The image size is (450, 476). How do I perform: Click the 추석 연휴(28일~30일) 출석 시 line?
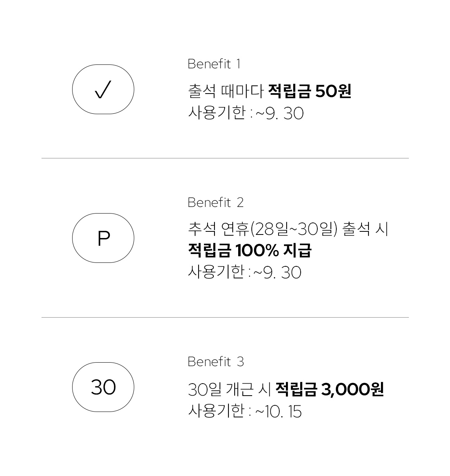point(288,229)
